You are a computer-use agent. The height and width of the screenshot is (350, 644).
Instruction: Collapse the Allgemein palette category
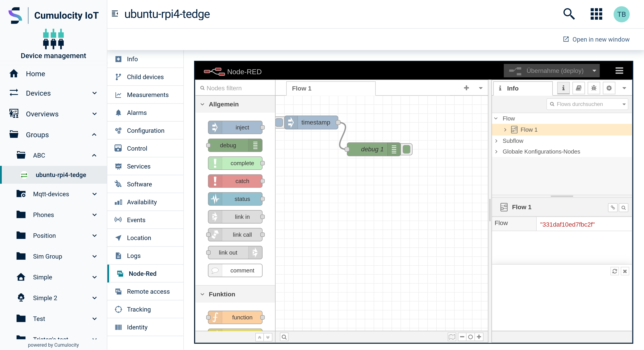(202, 104)
